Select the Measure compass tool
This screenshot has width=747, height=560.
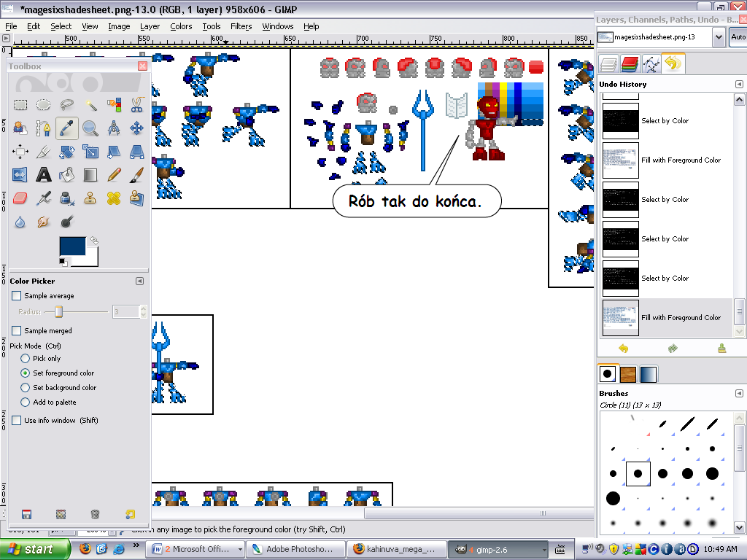point(113,128)
